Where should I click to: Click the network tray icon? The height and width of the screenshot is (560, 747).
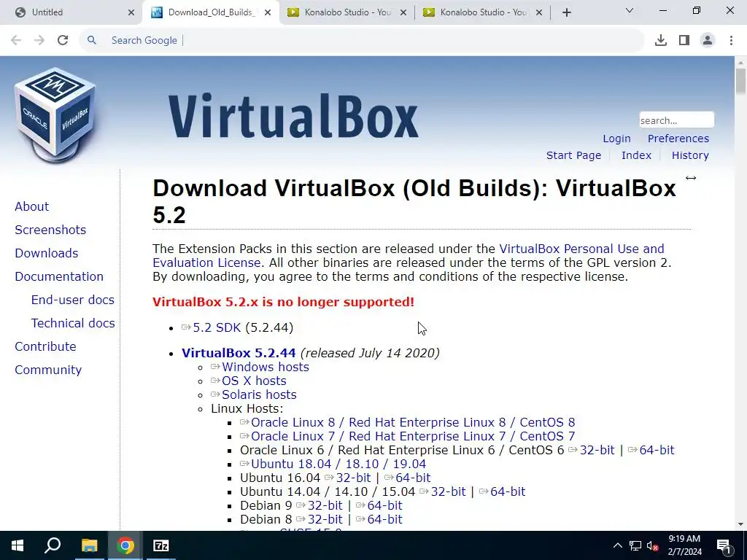[635, 545]
